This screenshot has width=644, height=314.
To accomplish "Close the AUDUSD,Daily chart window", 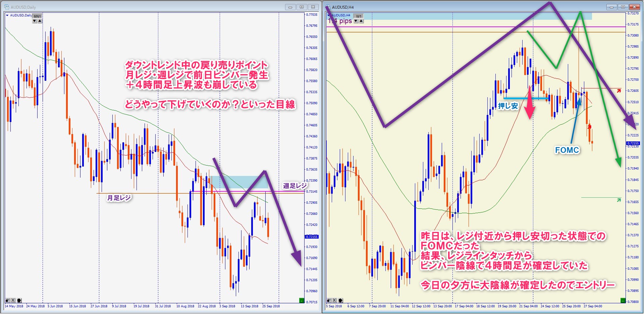I will click(x=313, y=7).
